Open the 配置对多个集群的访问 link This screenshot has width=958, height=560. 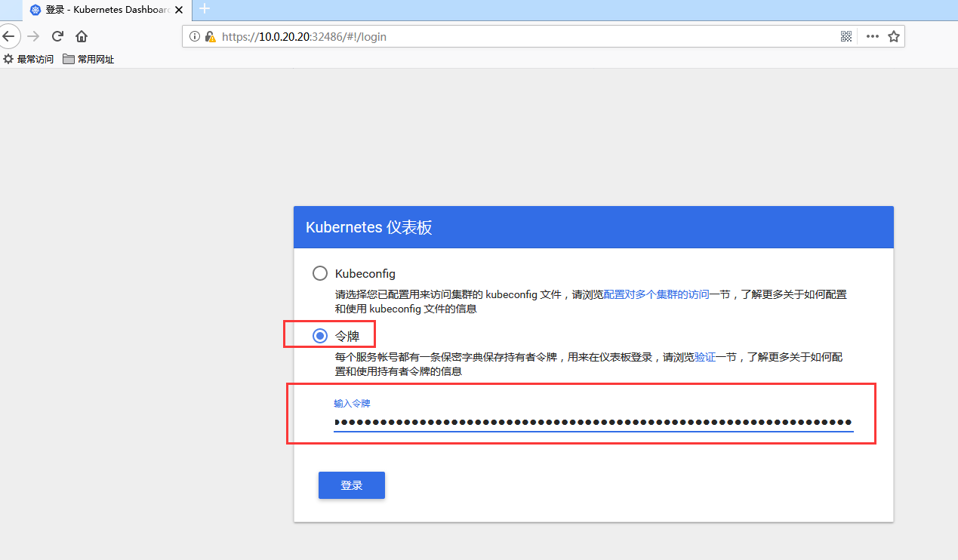pyautogui.click(x=656, y=294)
